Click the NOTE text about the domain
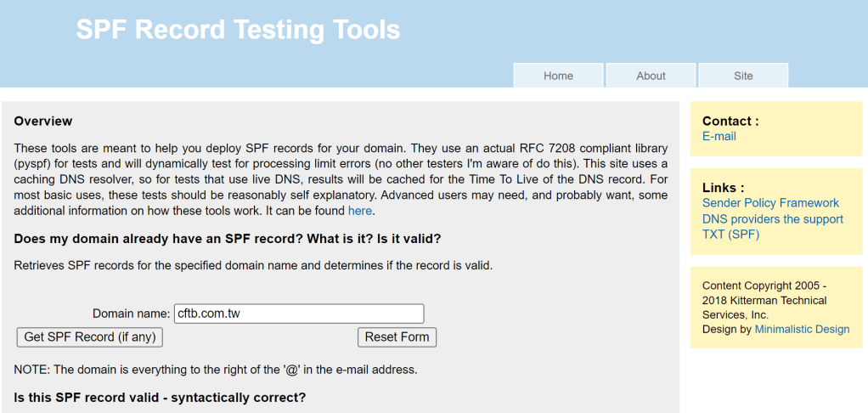 pyautogui.click(x=215, y=370)
